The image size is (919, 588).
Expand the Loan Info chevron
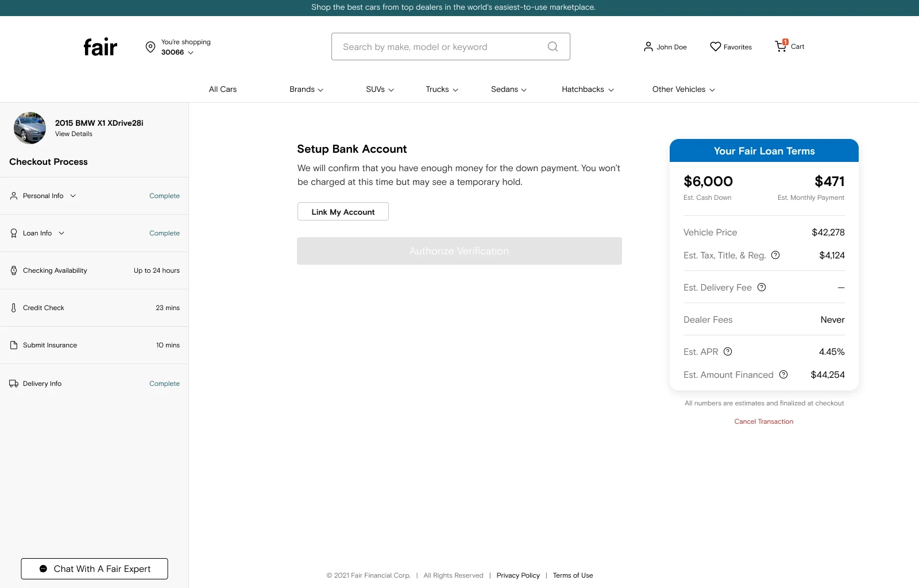(x=61, y=233)
